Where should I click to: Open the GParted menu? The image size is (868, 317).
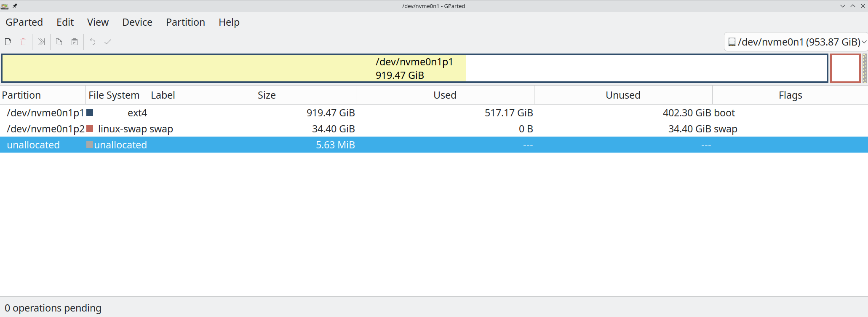coord(24,22)
